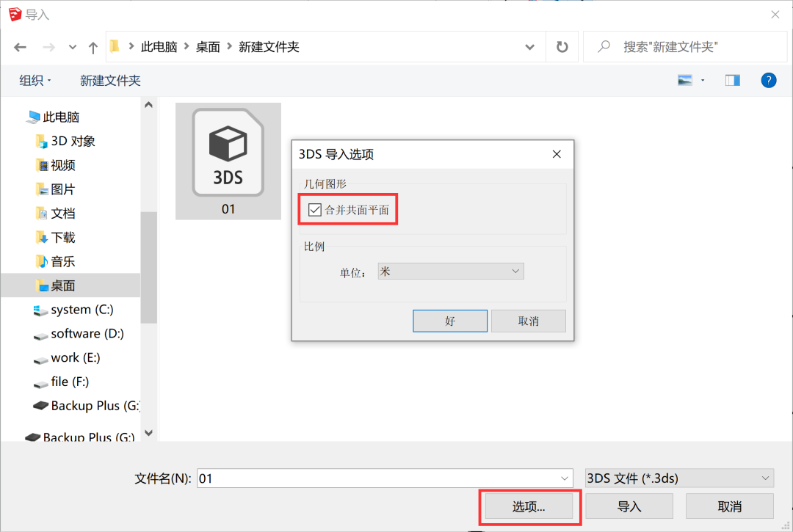This screenshot has height=532, width=793.
Task: Change view with the view mode icon
Action: click(x=685, y=80)
